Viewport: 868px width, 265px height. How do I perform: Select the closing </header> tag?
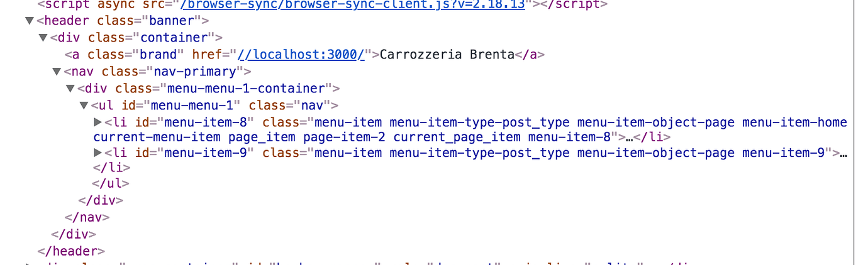(x=71, y=251)
